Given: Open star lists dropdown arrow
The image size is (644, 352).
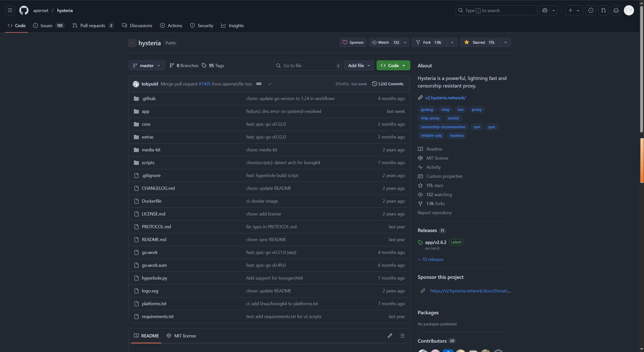Looking at the screenshot, I should (x=505, y=42).
